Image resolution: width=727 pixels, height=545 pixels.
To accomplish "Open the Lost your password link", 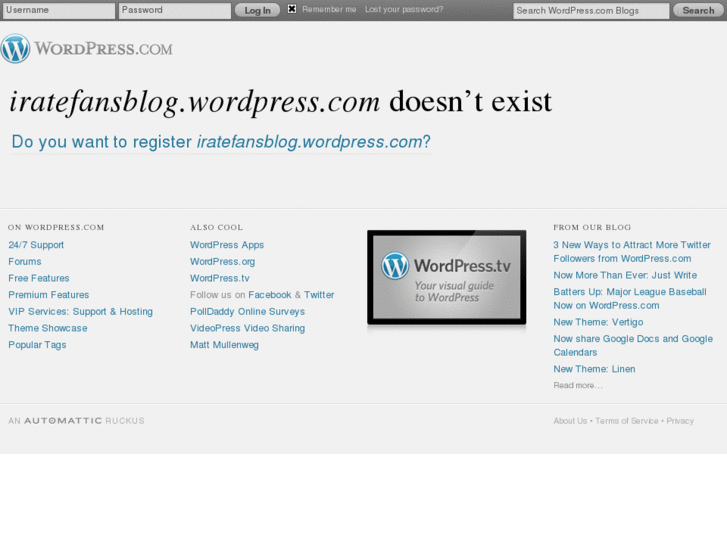I will click(x=404, y=9).
